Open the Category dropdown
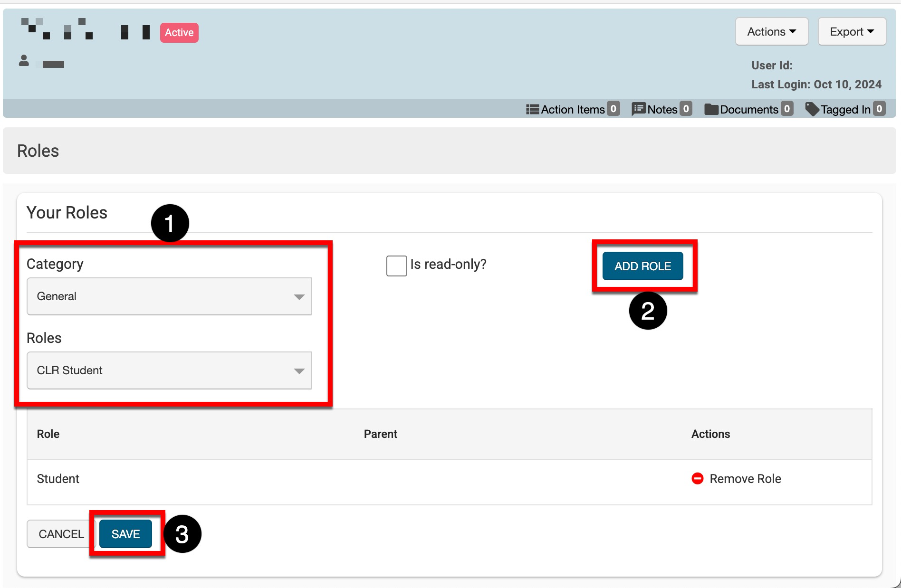The image size is (901, 588). 169,296
